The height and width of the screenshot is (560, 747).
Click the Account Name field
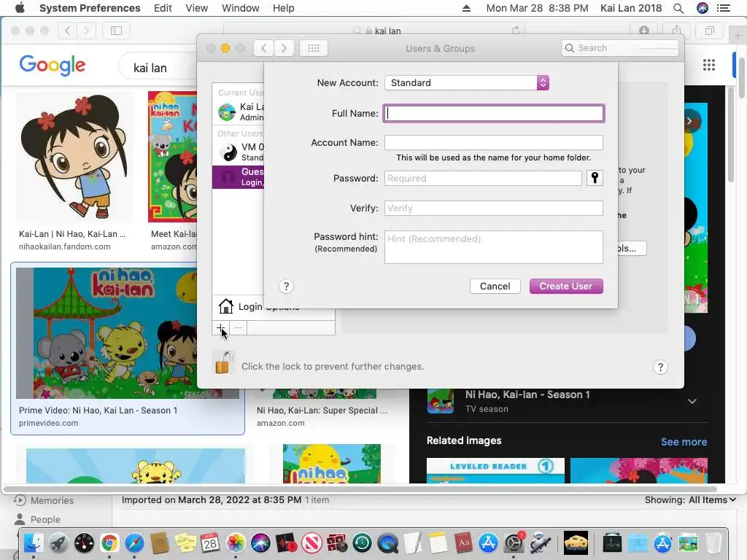[x=494, y=142]
